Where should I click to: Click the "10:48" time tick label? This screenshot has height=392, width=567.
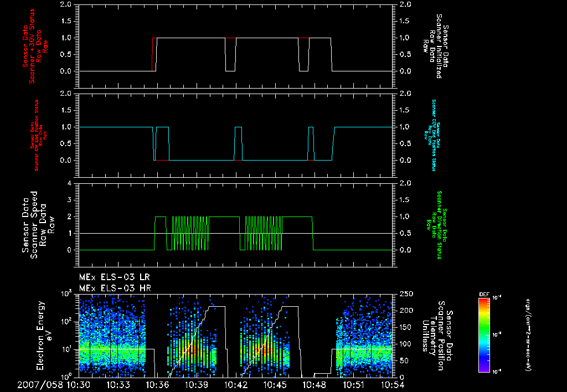point(315,385)
